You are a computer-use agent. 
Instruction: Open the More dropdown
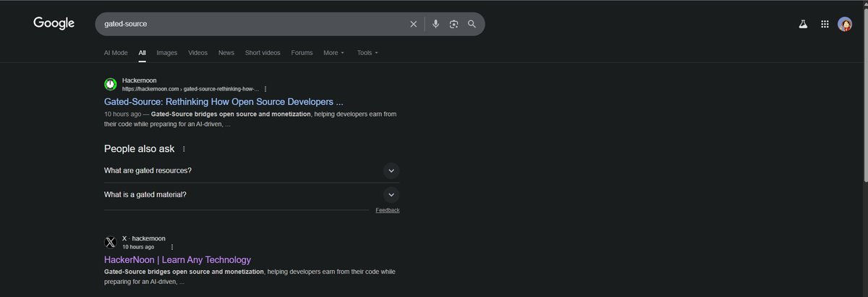(333, 53)
